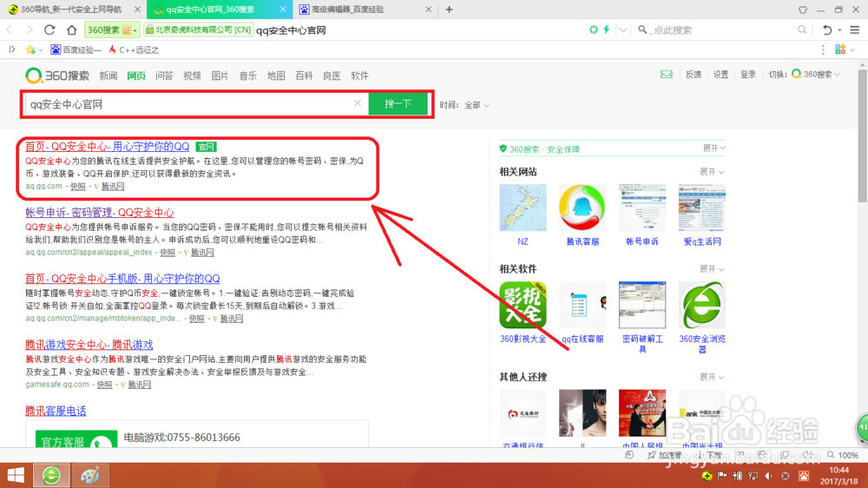
Task: Expand the 360搜索 安全保障 section
Action: coord(714,148)
